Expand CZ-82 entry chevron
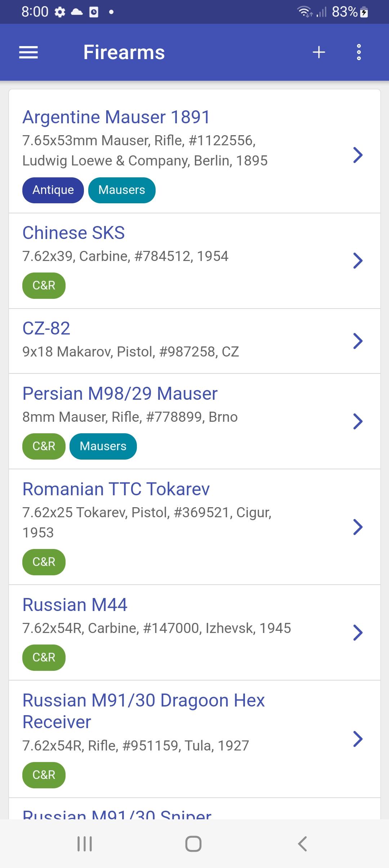The image size is (389, 868). [x=358, y=341]
